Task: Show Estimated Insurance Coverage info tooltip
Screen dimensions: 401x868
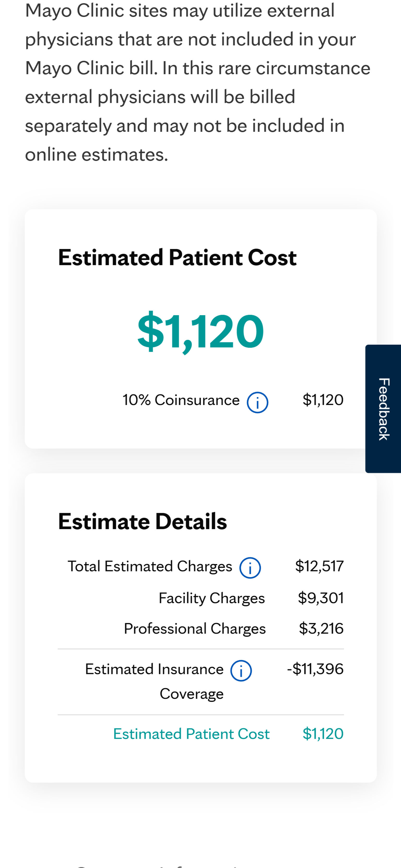Action: click(x=241, y=671)
